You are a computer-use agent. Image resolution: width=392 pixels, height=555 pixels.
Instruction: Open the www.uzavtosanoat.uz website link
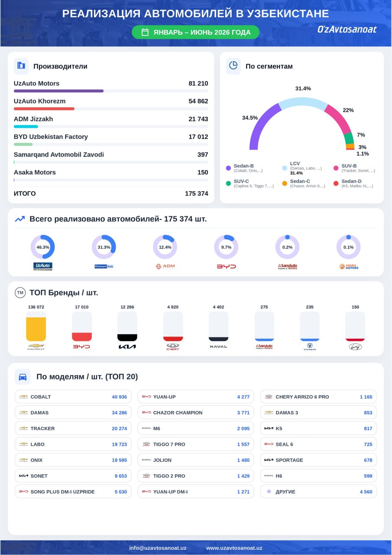click(x=234, y=548)
